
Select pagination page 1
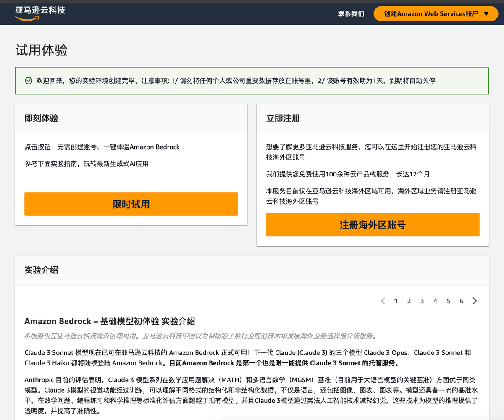(396, 301)
